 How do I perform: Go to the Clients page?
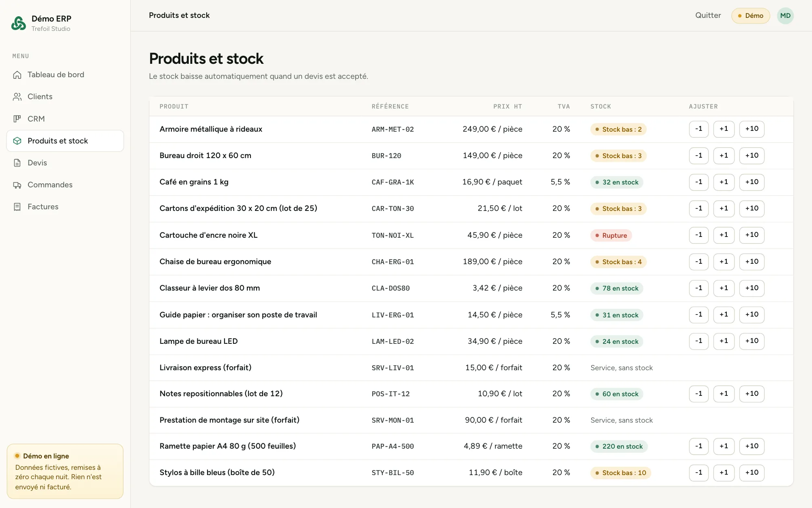[65, 97]
